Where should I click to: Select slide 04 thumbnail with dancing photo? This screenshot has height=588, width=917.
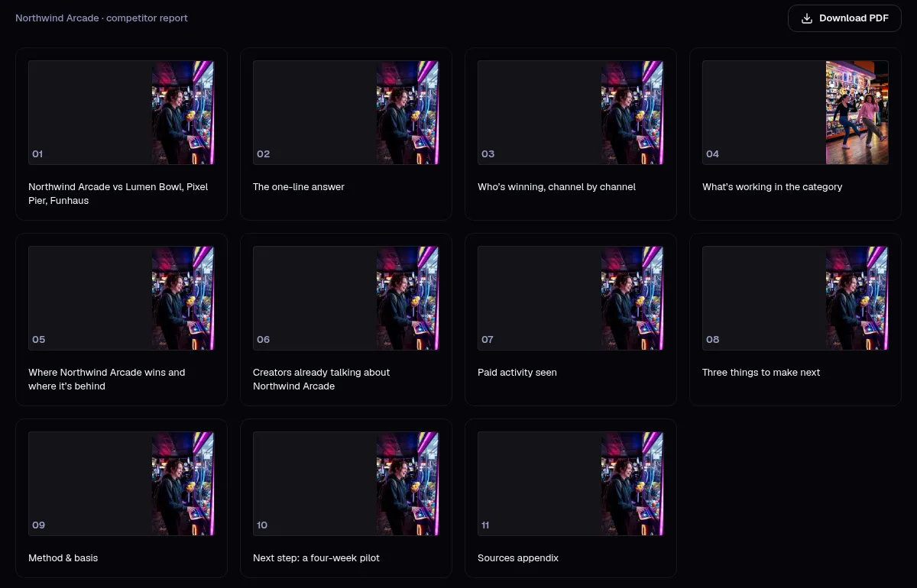(x=795, y=113)
